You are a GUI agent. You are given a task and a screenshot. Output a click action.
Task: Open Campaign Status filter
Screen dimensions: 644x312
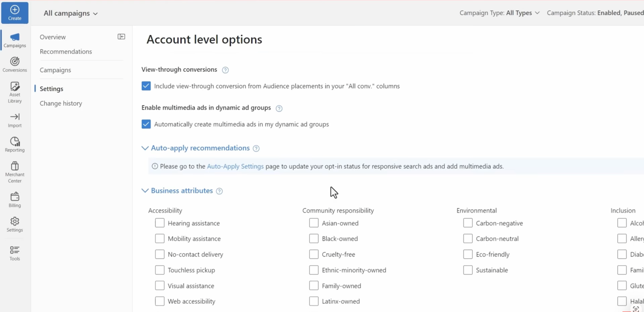[595, 13]
